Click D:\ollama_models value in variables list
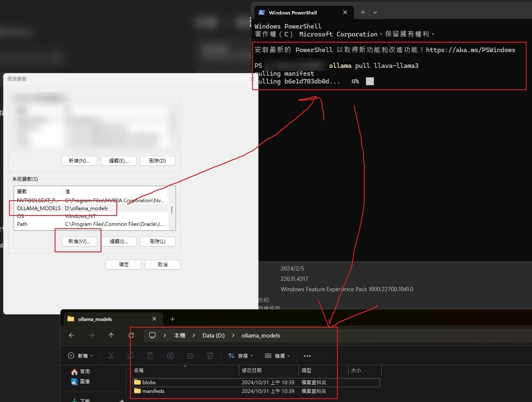The image size is (532, 402). pyautogui.click(x=86, y=208)
